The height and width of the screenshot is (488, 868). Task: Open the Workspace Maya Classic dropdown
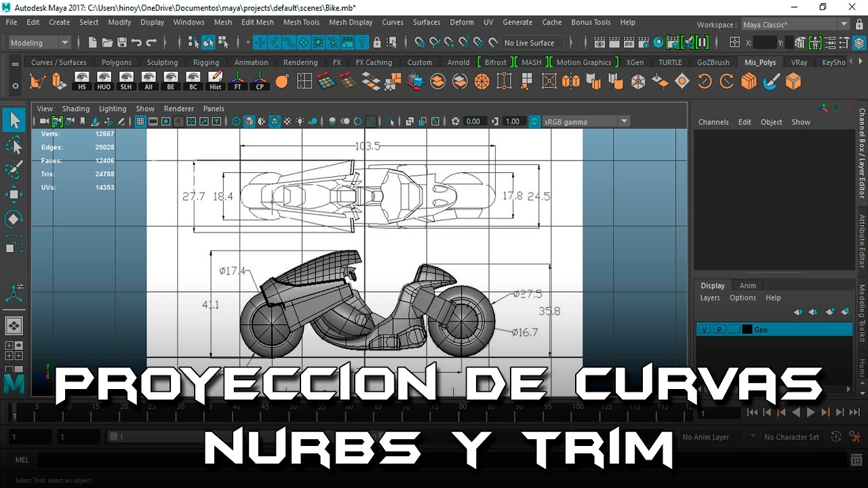tap(795, 24)
